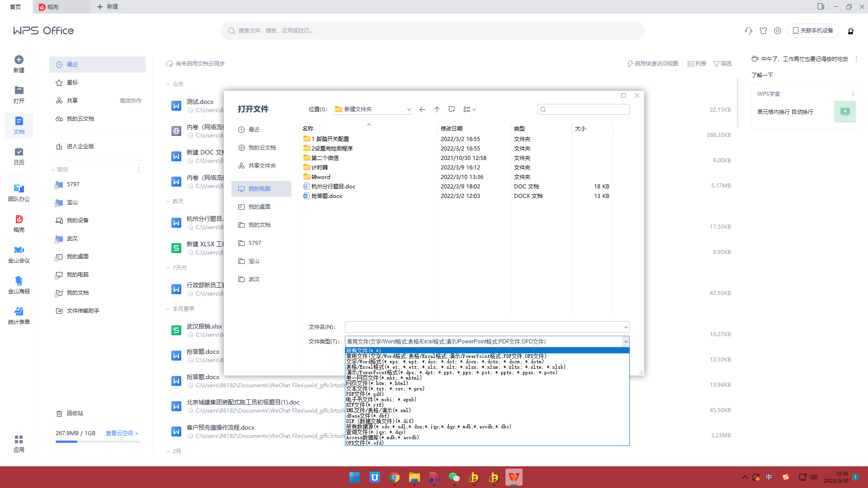Click the new folder icon in dialog toolbar
868x488 pixels.
tap(452, 109)
